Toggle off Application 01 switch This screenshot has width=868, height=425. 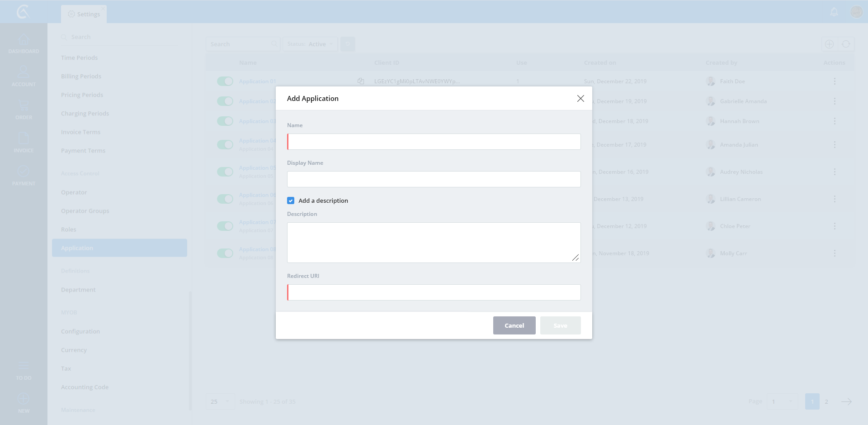(225, 81)
